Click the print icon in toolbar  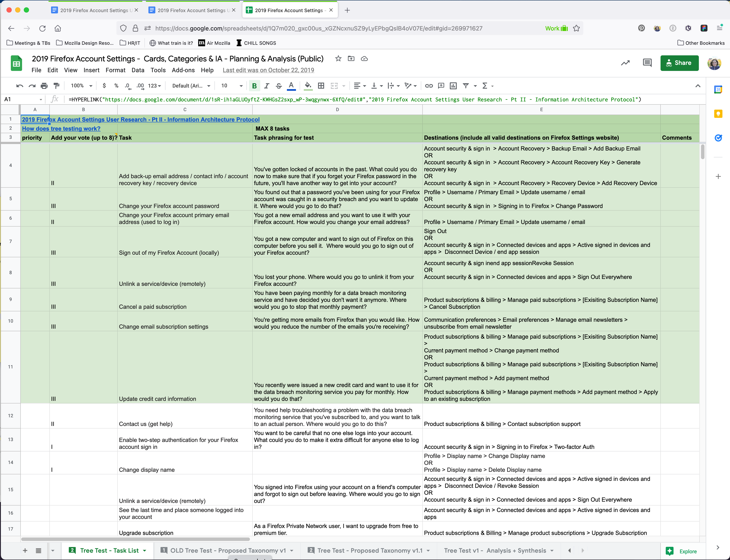44,86
